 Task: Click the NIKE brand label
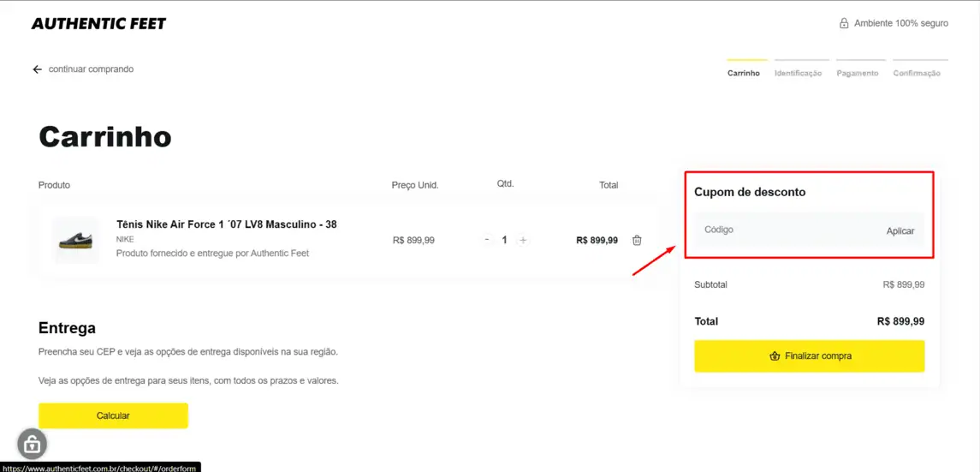point(125,240)
